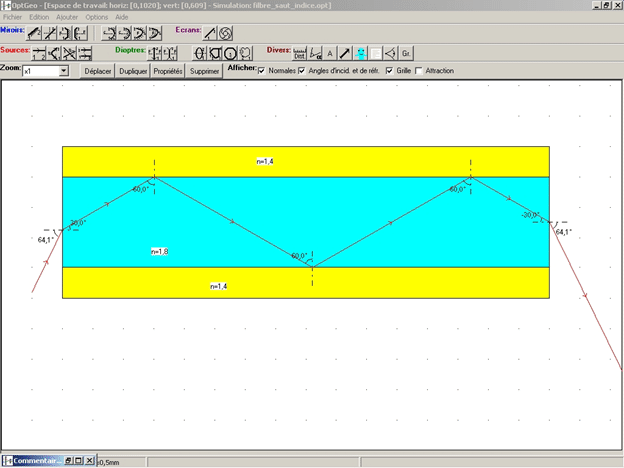Choose the second mirror icon after the separator

tap(124, 33)
